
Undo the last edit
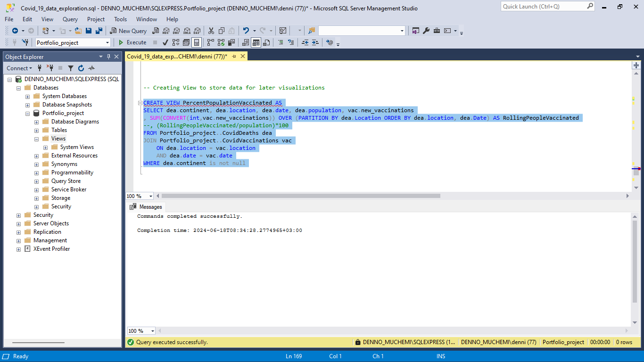tap(246, 31)
